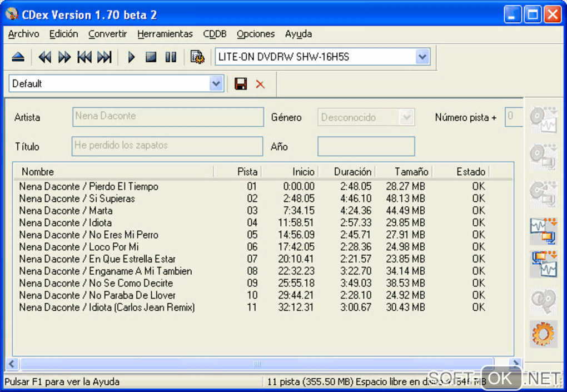Click the 28.27 MB size cell
Screen dimensions: 567x392
405,186
